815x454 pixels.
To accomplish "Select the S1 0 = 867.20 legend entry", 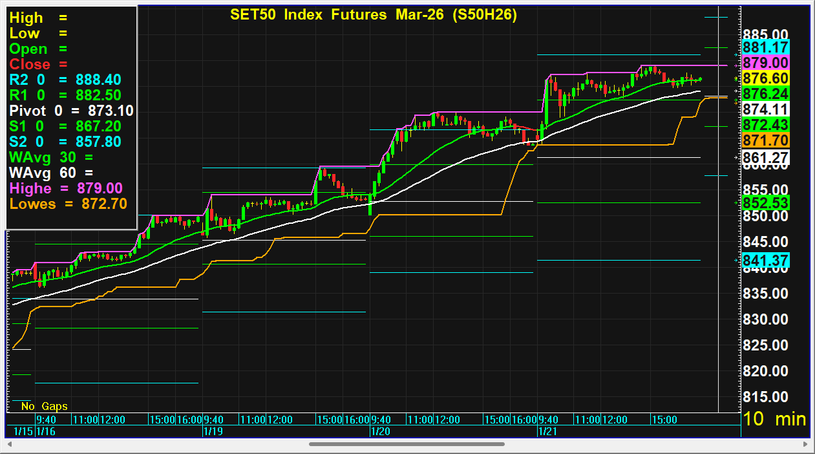I will click(65, 126).
